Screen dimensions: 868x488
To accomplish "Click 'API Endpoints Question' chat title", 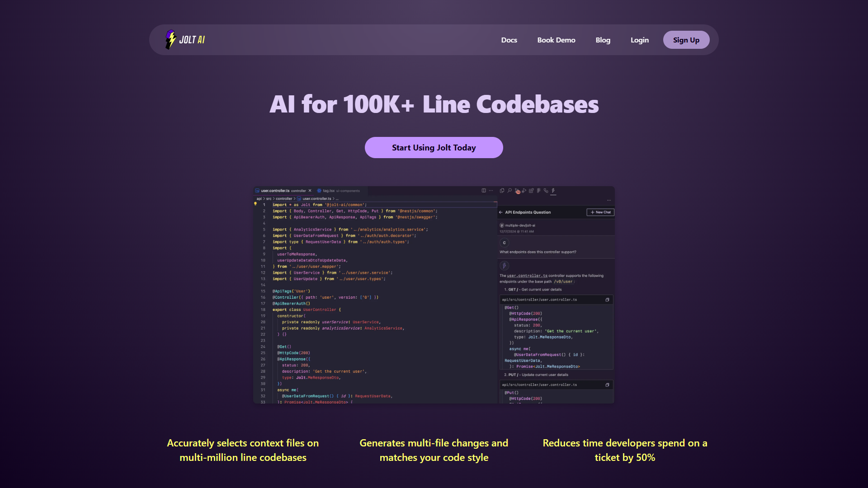I will coord(528,212).
